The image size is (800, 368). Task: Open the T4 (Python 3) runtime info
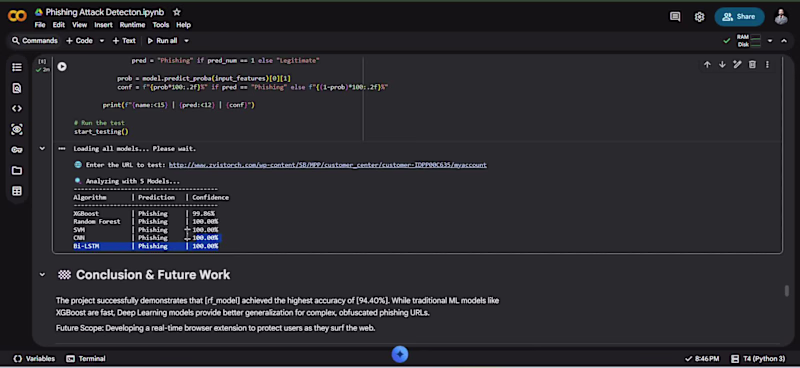(758, 359)
